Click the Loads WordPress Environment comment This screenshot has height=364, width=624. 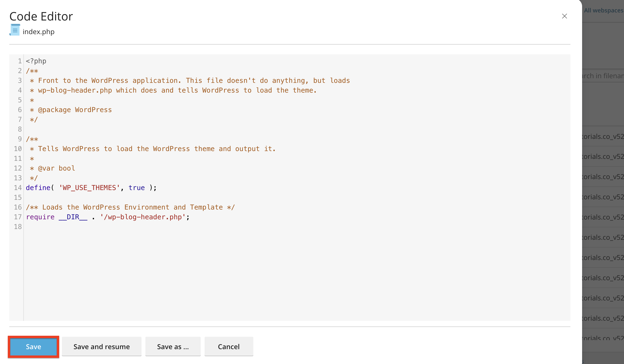(130, 207)
